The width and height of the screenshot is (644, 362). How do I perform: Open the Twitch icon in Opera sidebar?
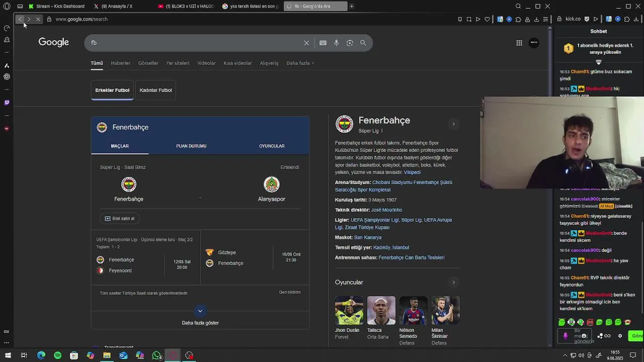point(7,103)
